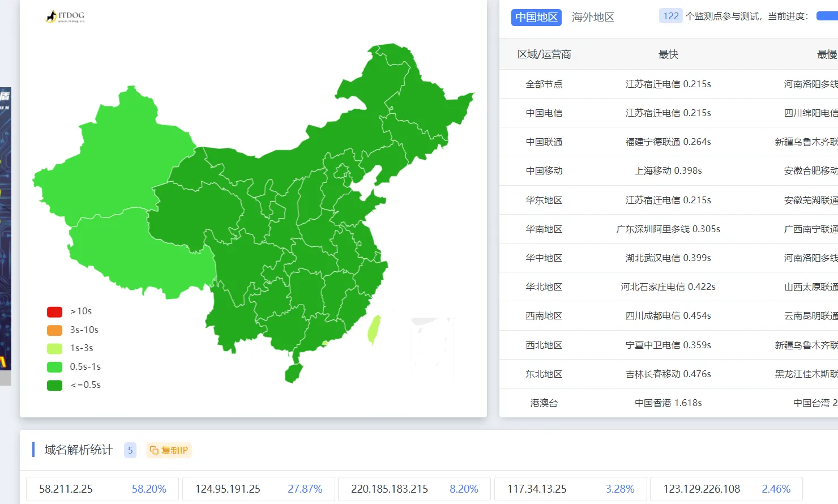The image size is (838, 504).
Task: Toggle the 1s-3s legend entry
Action: tap(55, 348)
